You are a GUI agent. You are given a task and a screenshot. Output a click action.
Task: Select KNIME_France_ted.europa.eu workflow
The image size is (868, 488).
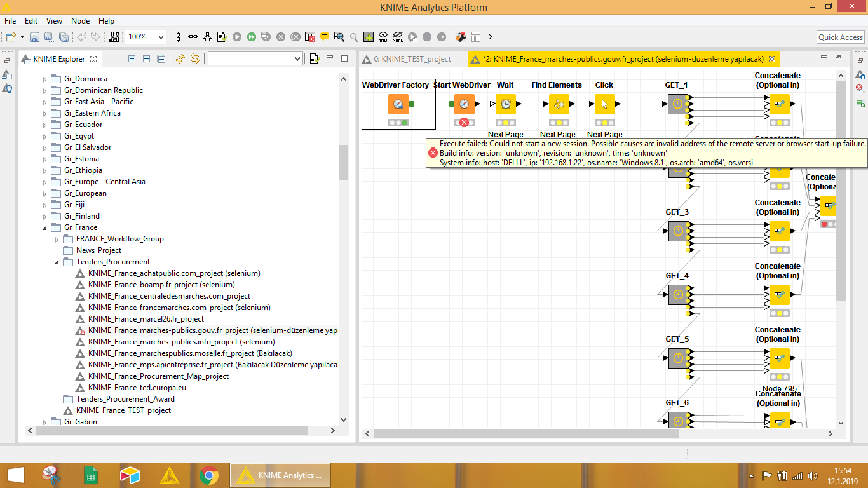[137, 388]
